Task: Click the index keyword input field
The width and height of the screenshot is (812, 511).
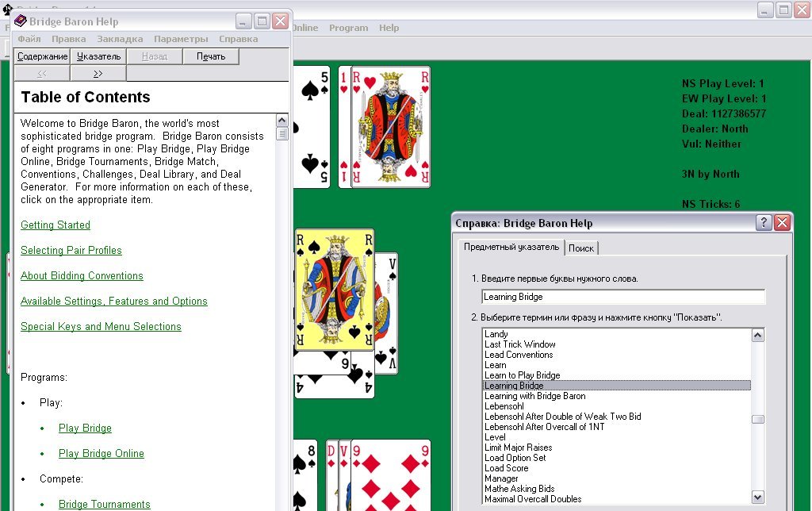Action: (x=623, y=297)
